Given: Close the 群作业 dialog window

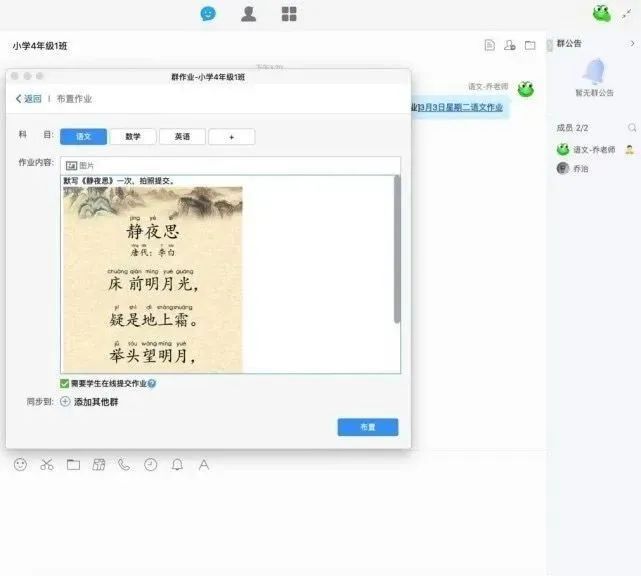Looking at the screenshot, I should 15,76.
